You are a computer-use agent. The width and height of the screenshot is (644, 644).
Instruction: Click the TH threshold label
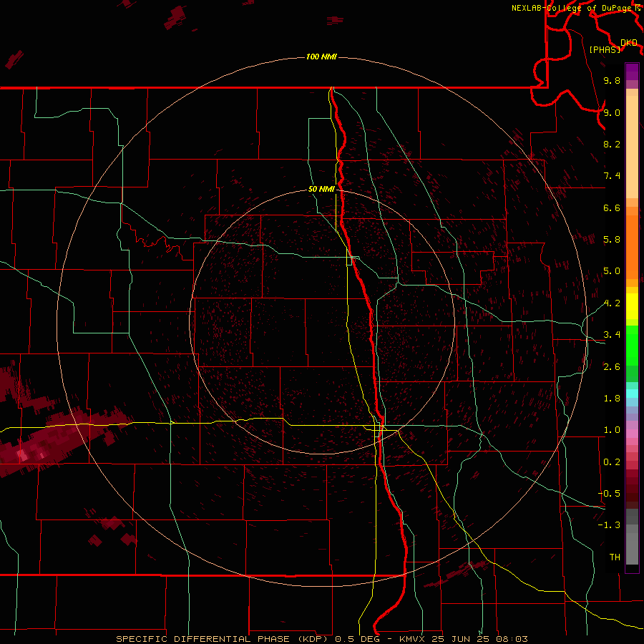pos(615,557)
